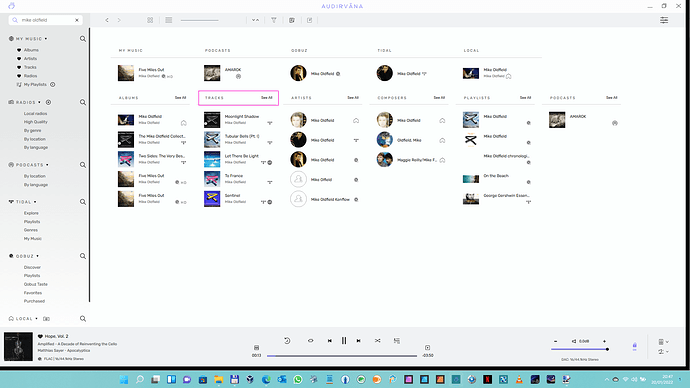Collapse the My Music section arrow
Viewport: 690px width, 388px height.
tap(46, 39)
